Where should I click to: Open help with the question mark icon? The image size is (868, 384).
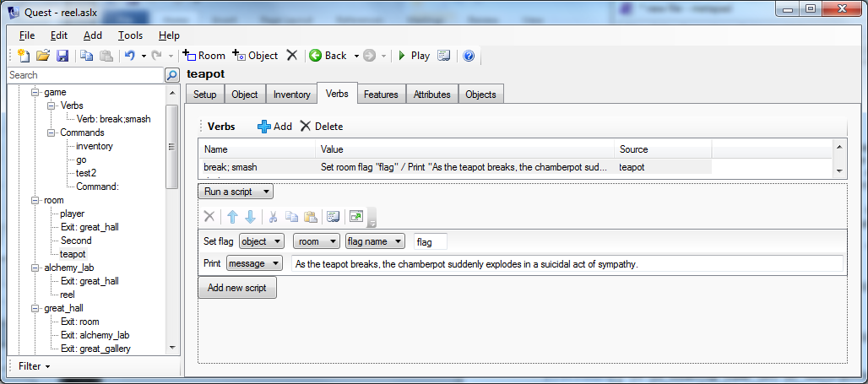click(469, 56)
